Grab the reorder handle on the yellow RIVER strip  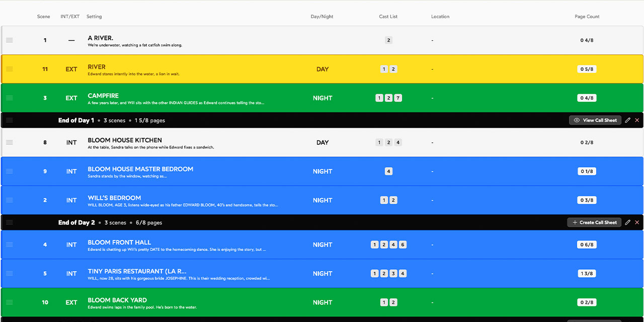9,69
